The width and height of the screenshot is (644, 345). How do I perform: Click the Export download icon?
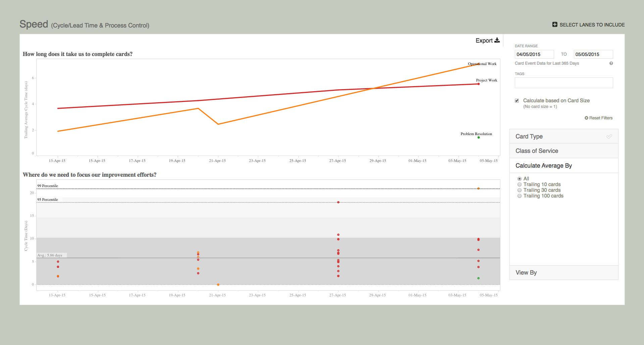(x=497, y=40)
